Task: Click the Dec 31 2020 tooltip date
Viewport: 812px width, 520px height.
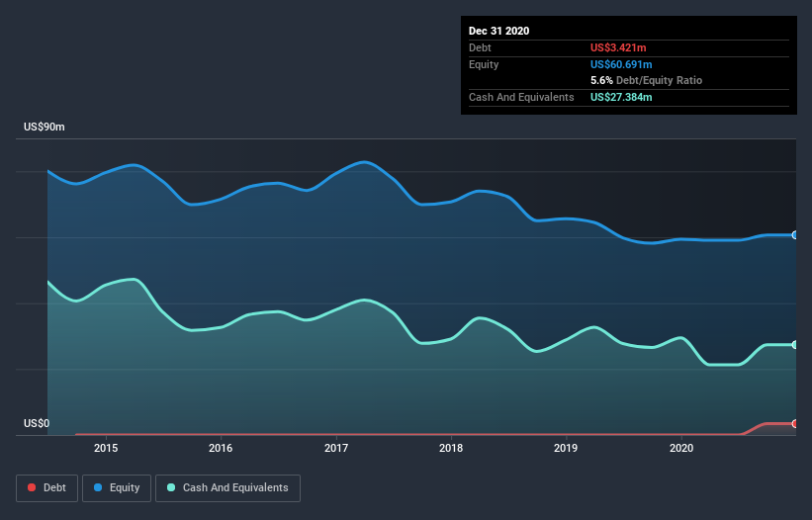Action: (x=498, y=31)
